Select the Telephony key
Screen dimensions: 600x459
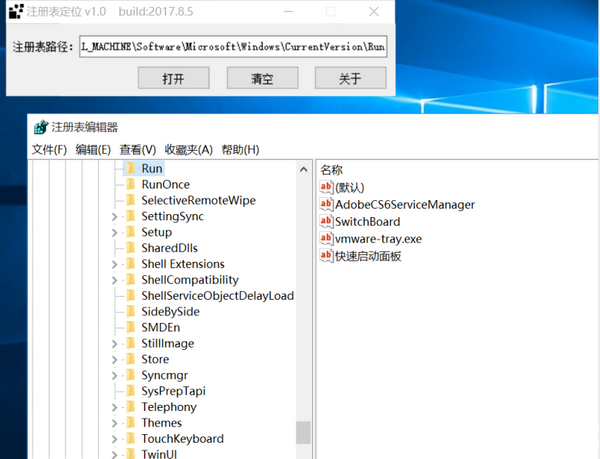(169, 407)
